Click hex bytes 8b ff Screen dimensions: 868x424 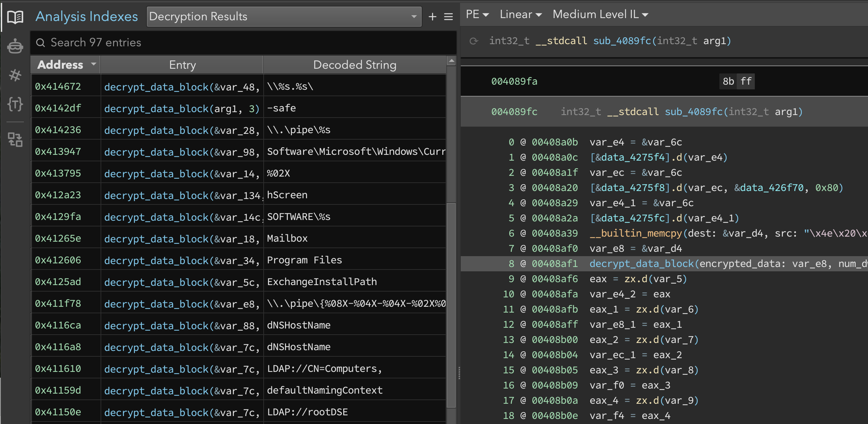tap(737, 81)
